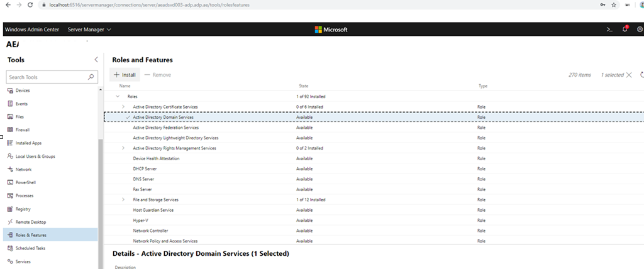Open Processes tool icon
The image size is (644, 269).
pos(10,196)
